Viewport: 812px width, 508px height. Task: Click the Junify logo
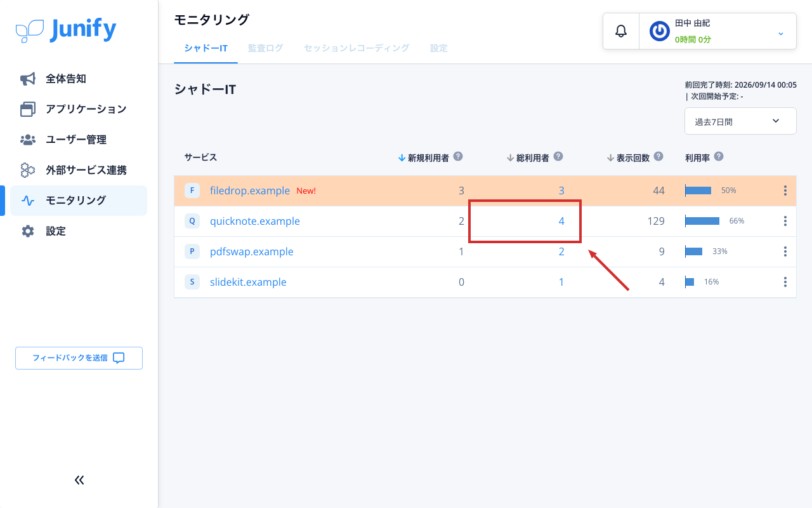pos(66,30)
